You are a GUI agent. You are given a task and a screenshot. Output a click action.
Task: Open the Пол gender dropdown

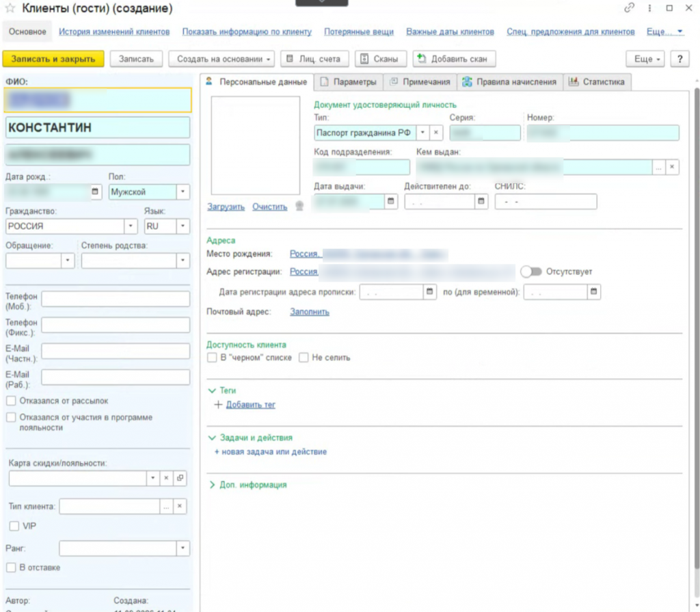183,191
